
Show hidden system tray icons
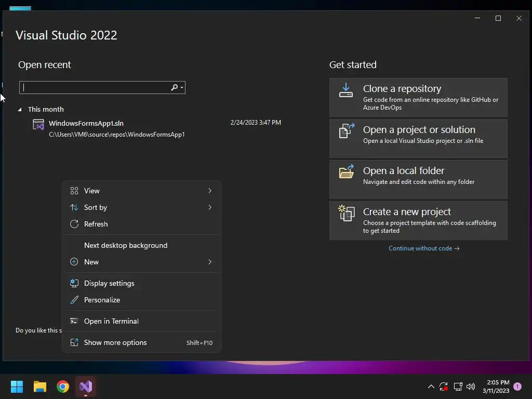pyautogui.click(x=431, y=387)
